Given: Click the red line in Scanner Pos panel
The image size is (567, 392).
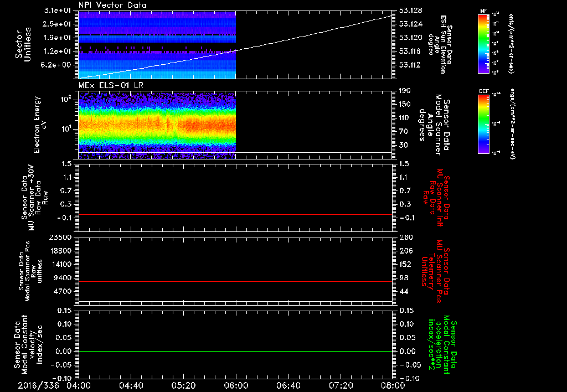Looking at the screenshot, I should point(235,281).
